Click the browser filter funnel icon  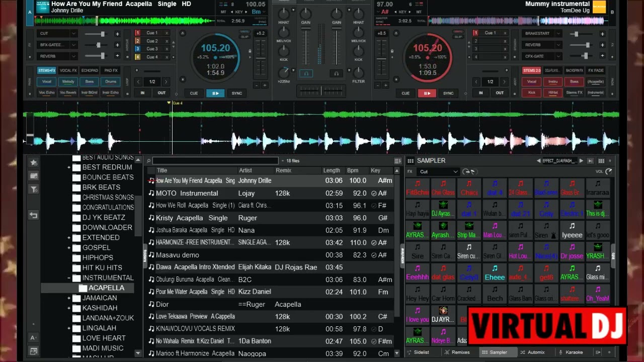tap(34, 190)
